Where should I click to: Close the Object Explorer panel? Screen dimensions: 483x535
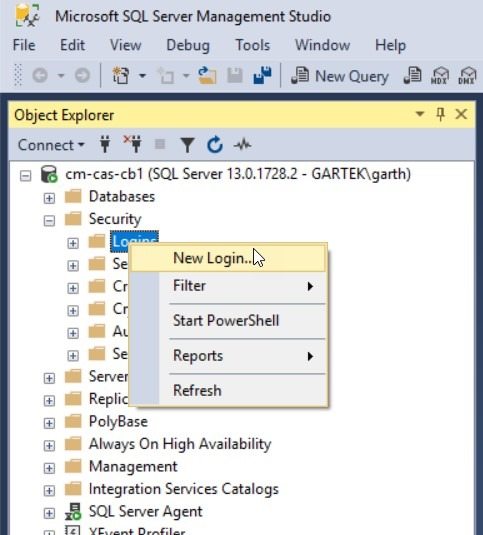tap(461, 114)
